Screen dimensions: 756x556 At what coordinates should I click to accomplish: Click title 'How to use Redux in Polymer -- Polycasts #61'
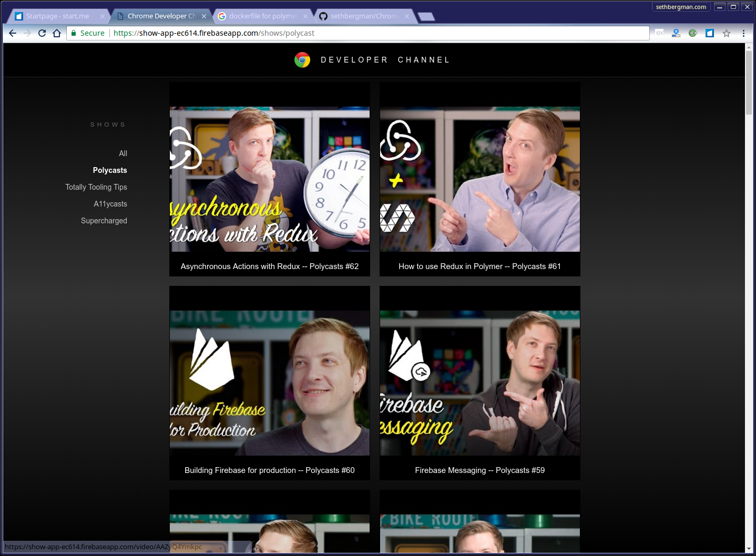(480, 266)
